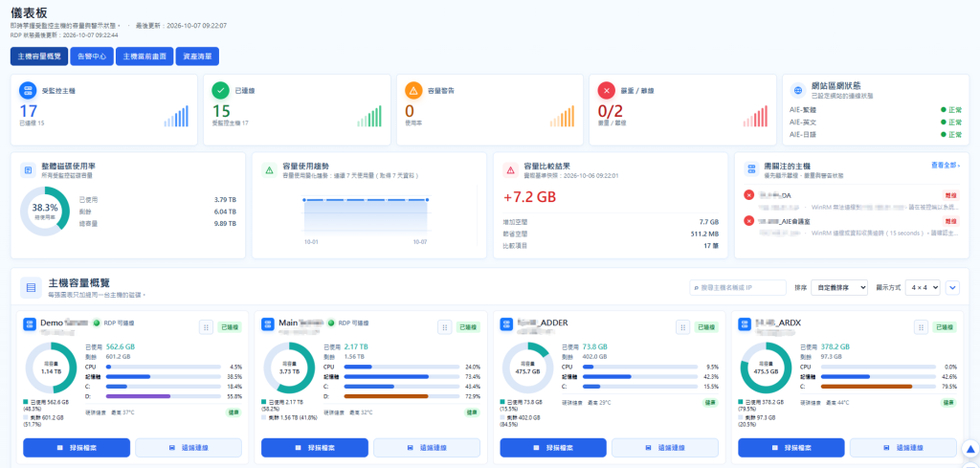Click 掃描檔案 on the Demo card
980x468 pixels.
tap(77, 447)
